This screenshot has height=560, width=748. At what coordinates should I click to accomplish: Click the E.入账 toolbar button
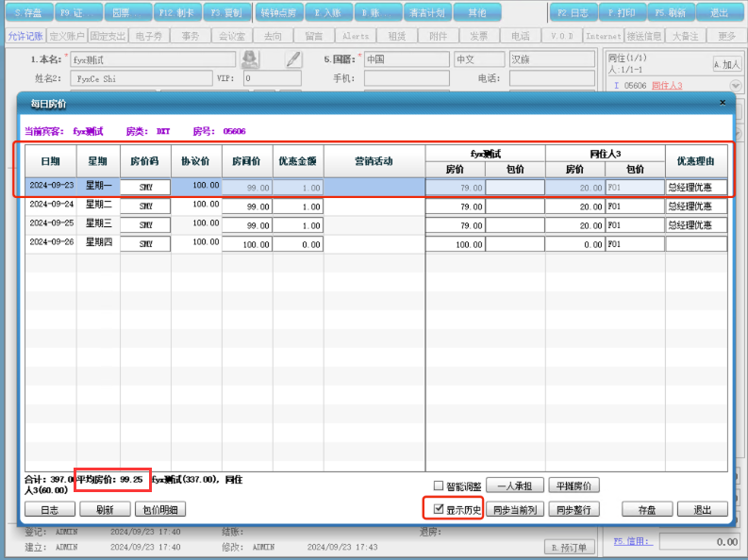pos(328,12)
